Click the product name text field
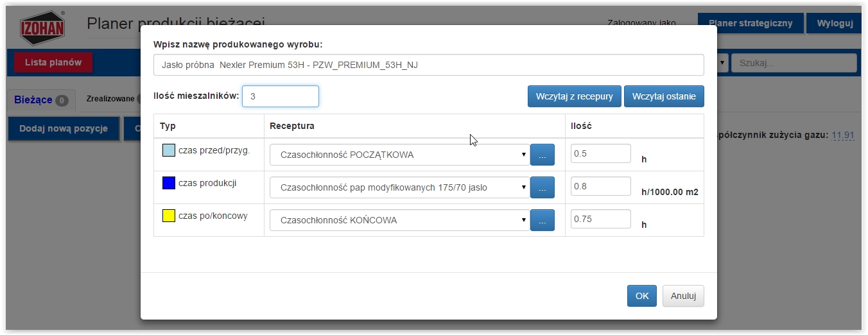Screen dimensions: 868x335 pos(429,65)
